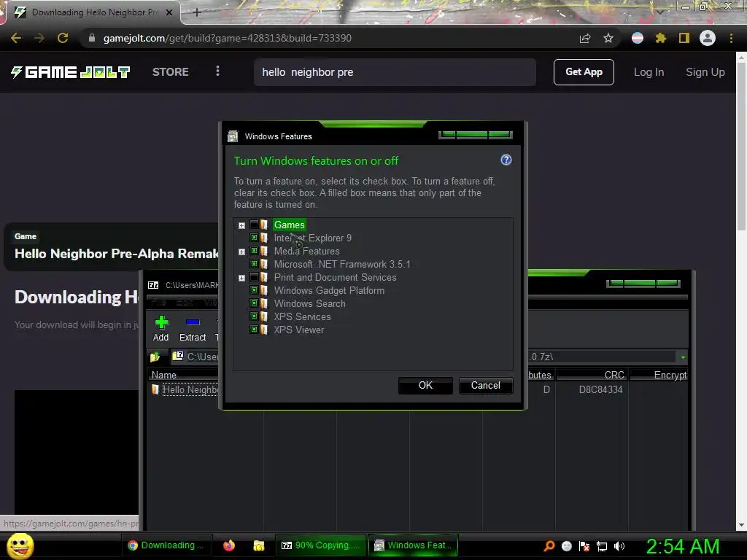Sort 7-Zip list by CRC column
This screenshot has width=747, height=560.
click(592, 375)
